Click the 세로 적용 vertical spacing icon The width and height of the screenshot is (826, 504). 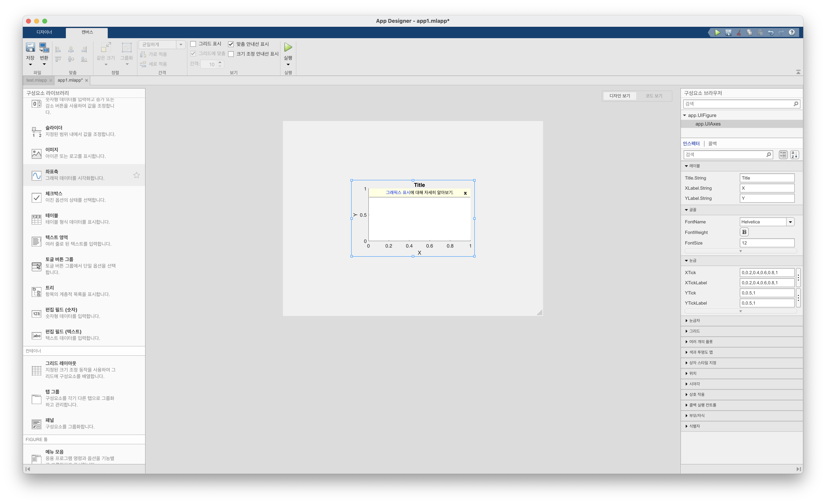tap(143, 64)
